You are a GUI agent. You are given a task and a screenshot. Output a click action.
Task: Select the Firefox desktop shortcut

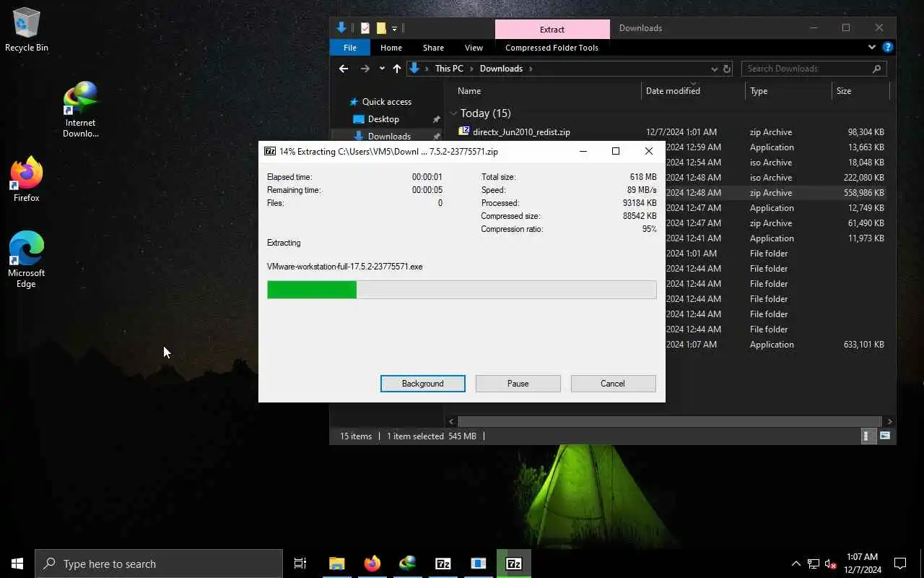point(27,179)
